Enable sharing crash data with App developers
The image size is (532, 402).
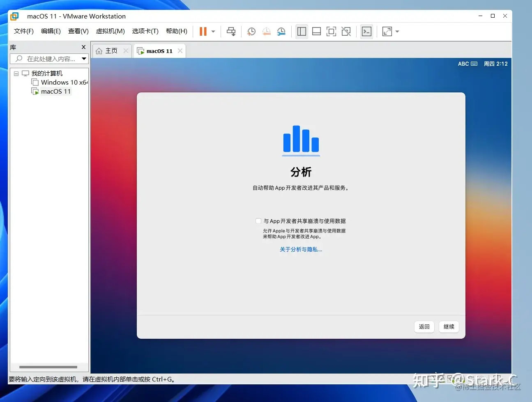(x=258, y=221)
